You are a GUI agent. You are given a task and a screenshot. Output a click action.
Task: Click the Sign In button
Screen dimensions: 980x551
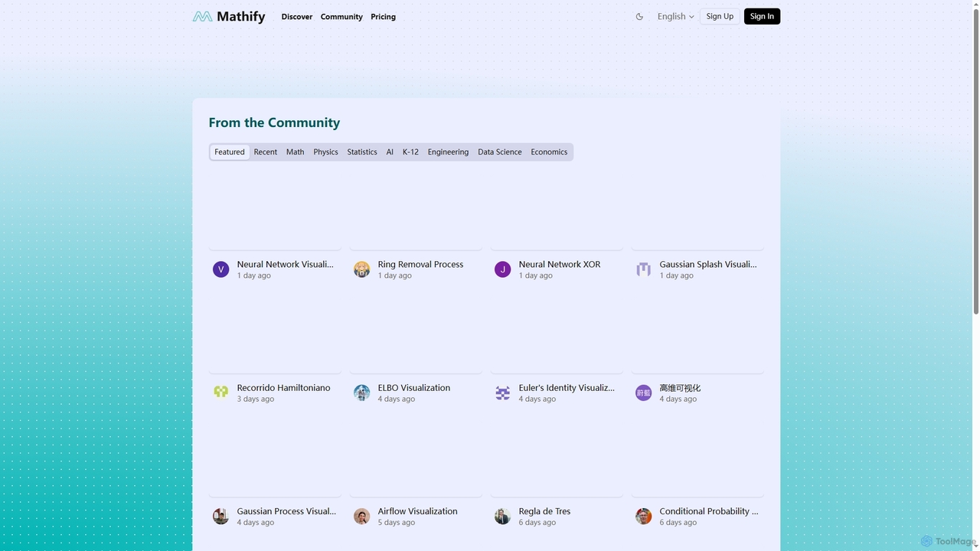[762, 16]
